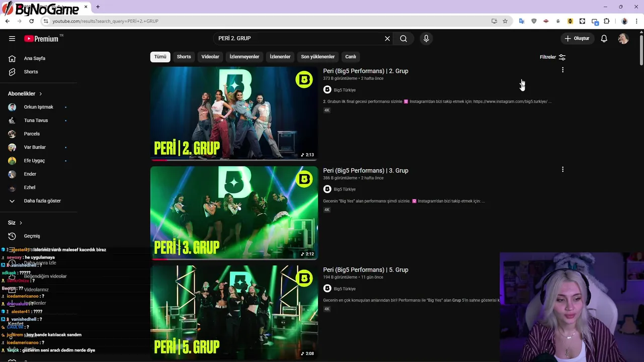644x362 pixels.
Task: Go to YouTube Premium home logo
Action: pyautogui.click(x=41, y=39)
